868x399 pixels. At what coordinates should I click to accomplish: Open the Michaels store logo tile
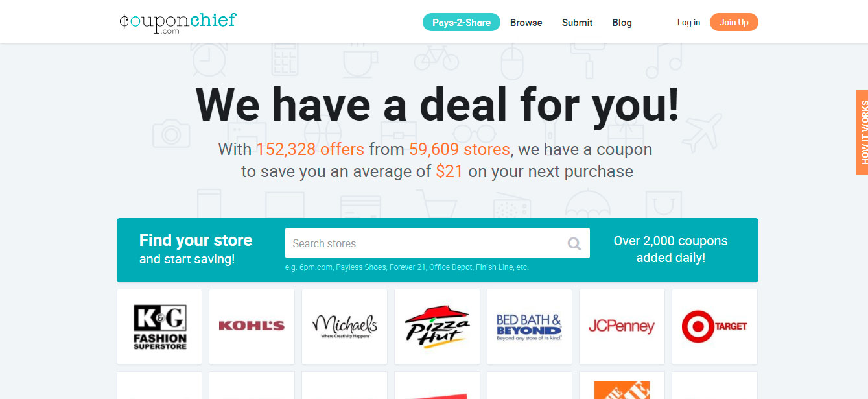344,326
